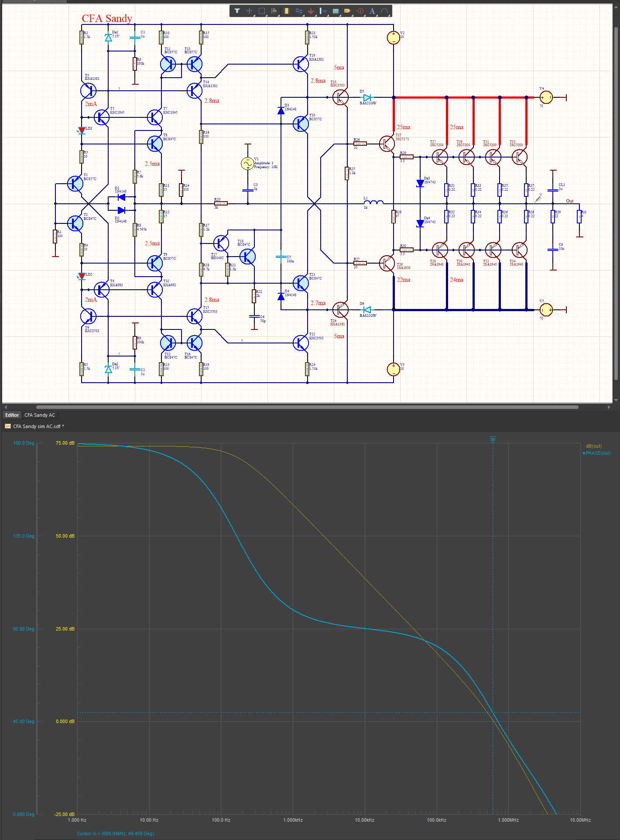Select the place bus entry tool
The image size is (620, 840).
tap(323, 11)
